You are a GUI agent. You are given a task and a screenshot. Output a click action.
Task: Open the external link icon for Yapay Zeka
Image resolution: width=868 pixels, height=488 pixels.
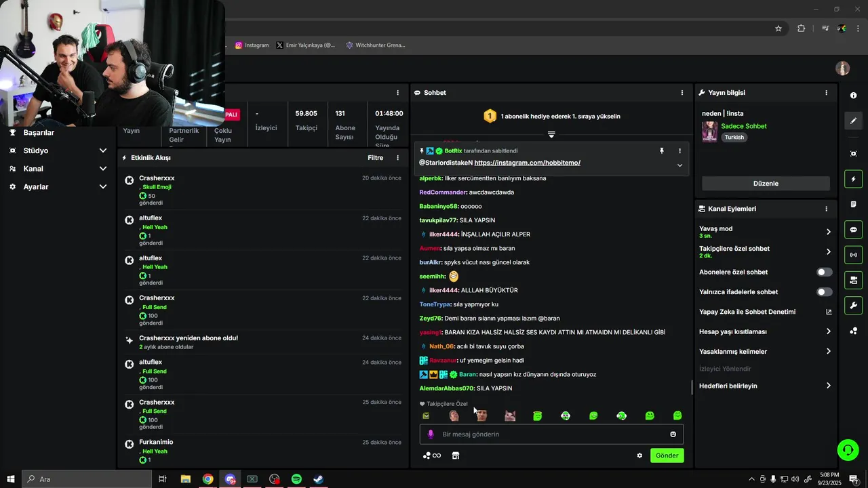828,312
